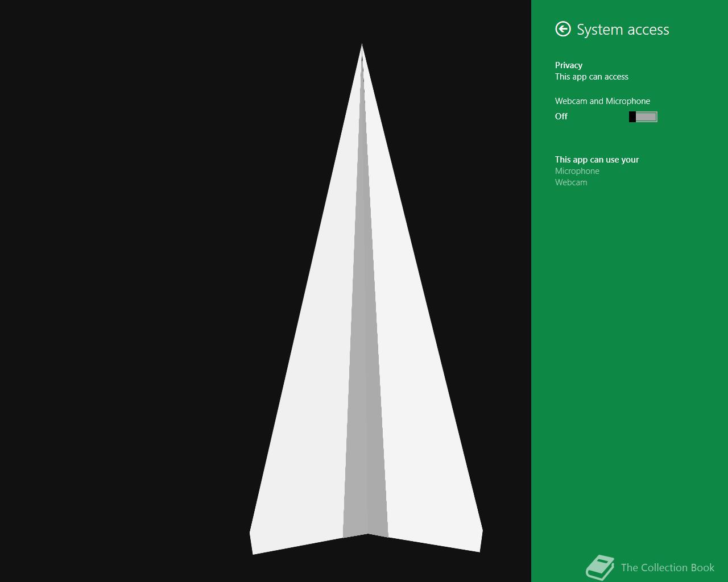
Task: Click the Microphone permission entry
Action: (x=577, y=171)
